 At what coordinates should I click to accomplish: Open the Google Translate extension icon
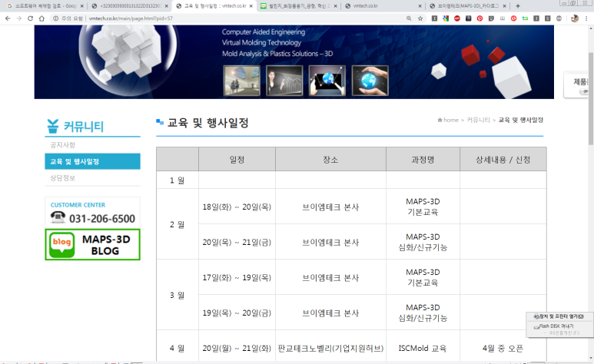coord(446,18)
